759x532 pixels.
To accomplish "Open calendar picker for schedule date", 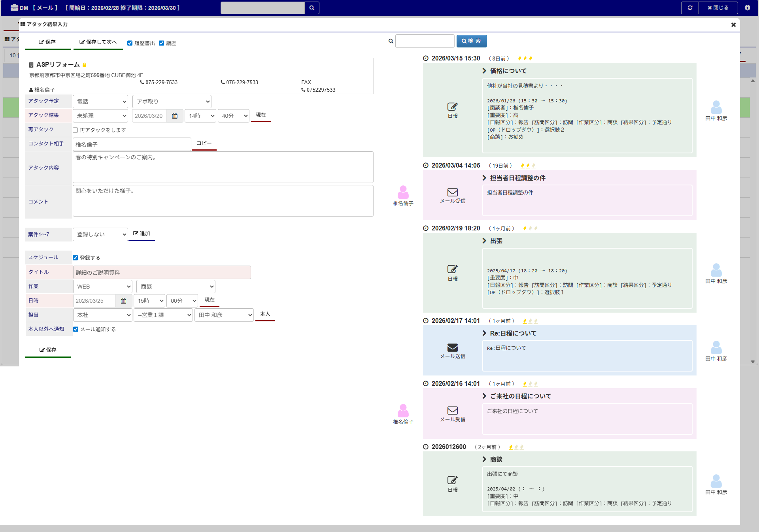I will coord(123,301).
